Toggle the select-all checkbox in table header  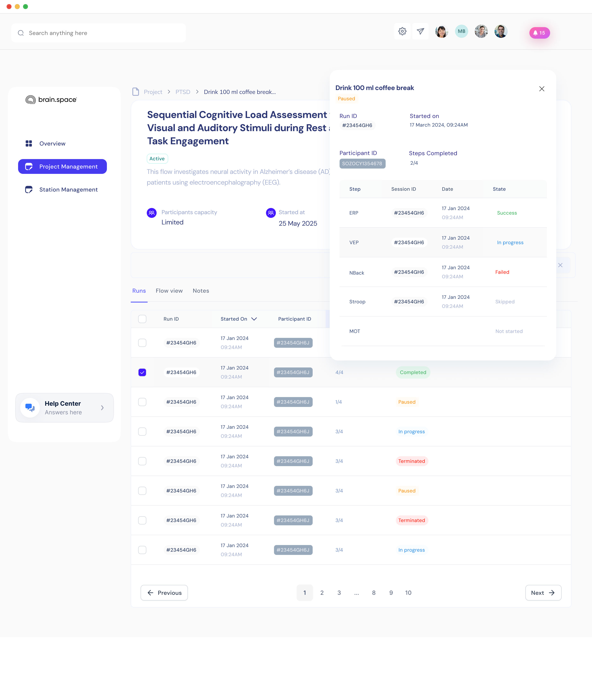[142, 319]
